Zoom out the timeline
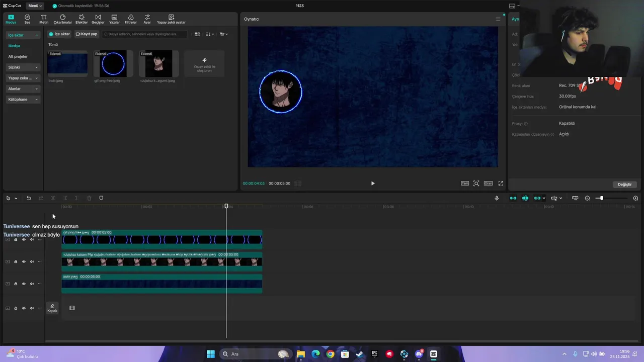Image resolution: width=644 pixels, height=362 pixels. point(587,198)
